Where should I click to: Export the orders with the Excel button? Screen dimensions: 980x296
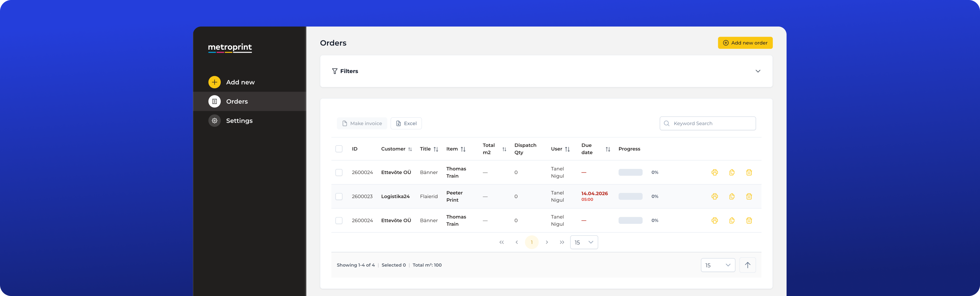pyautogui.click(x=406, y=123)
